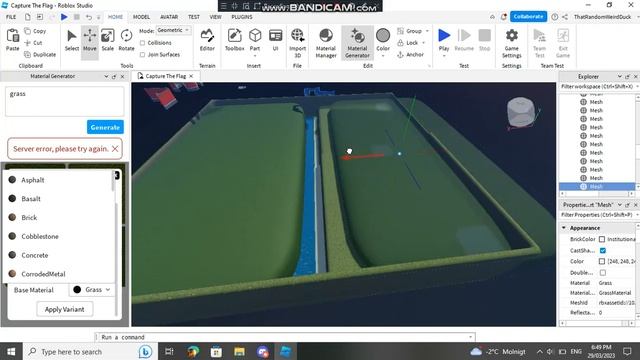Toggle the Join Surfaces checkbox
The width and height of the screenshot is (640, 360).
point(142,54)
